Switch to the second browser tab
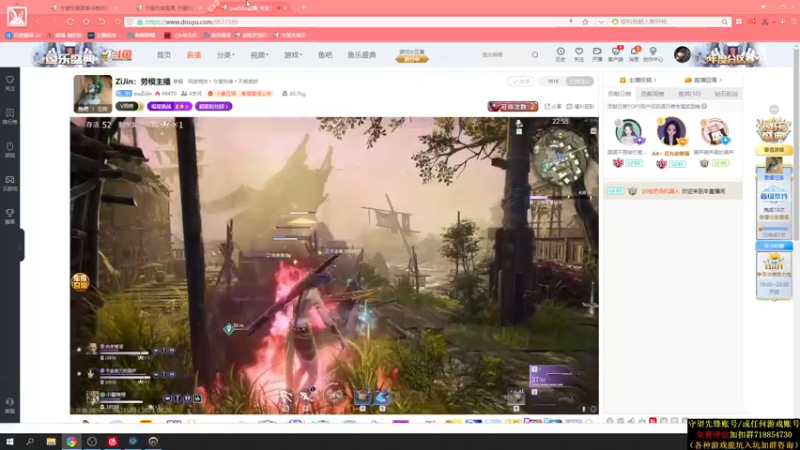 pos(168,8)
